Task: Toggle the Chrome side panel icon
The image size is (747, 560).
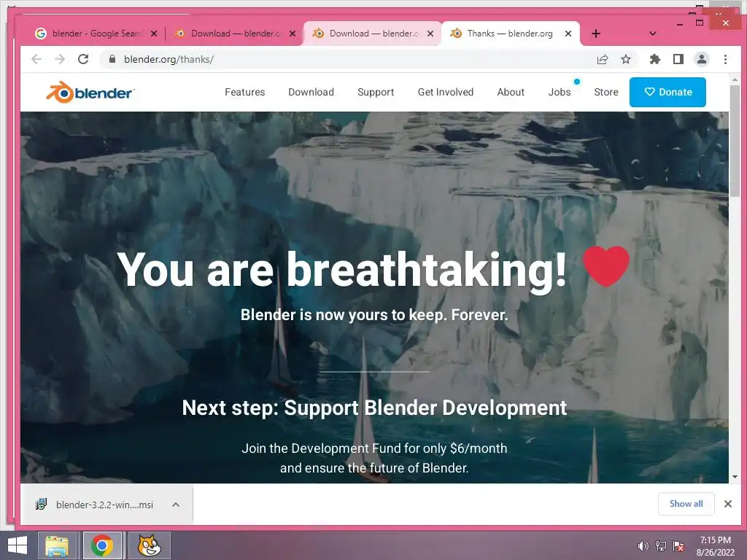Action: click(x=678, y=59)
